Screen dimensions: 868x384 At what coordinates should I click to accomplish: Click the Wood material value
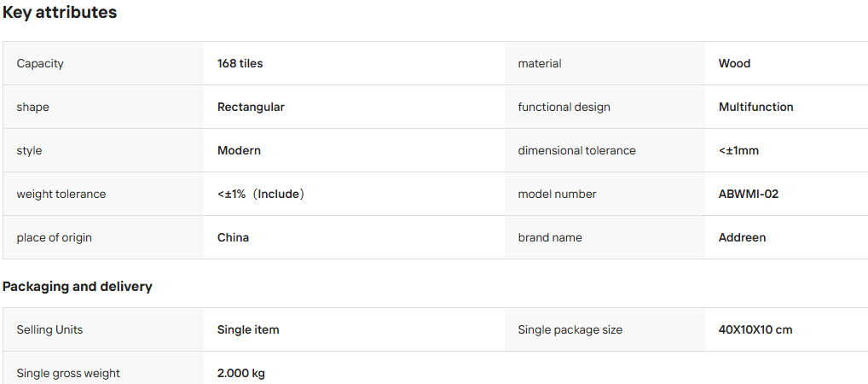pos(734,63)
